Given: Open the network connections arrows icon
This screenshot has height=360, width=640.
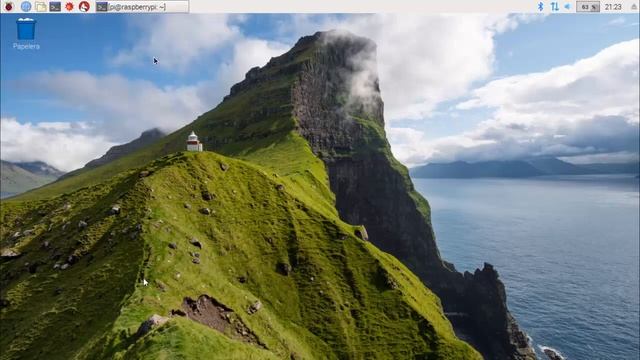Looking at the screenshot, I should coord(554,6).
